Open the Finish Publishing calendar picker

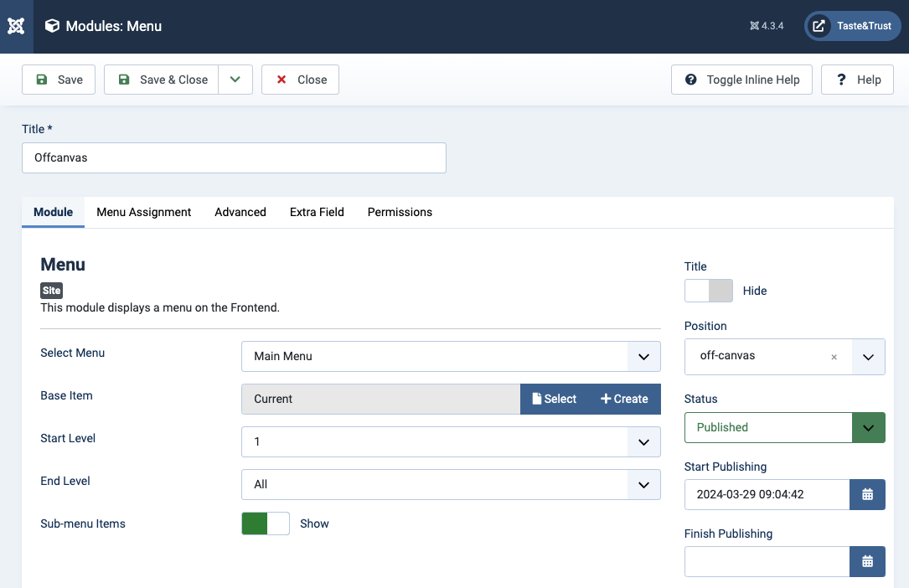click(x=867, y=561)
